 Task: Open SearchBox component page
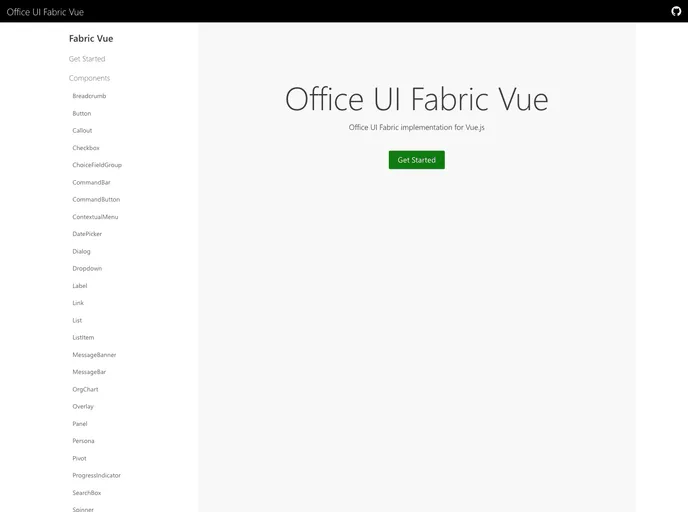(86, 493)
